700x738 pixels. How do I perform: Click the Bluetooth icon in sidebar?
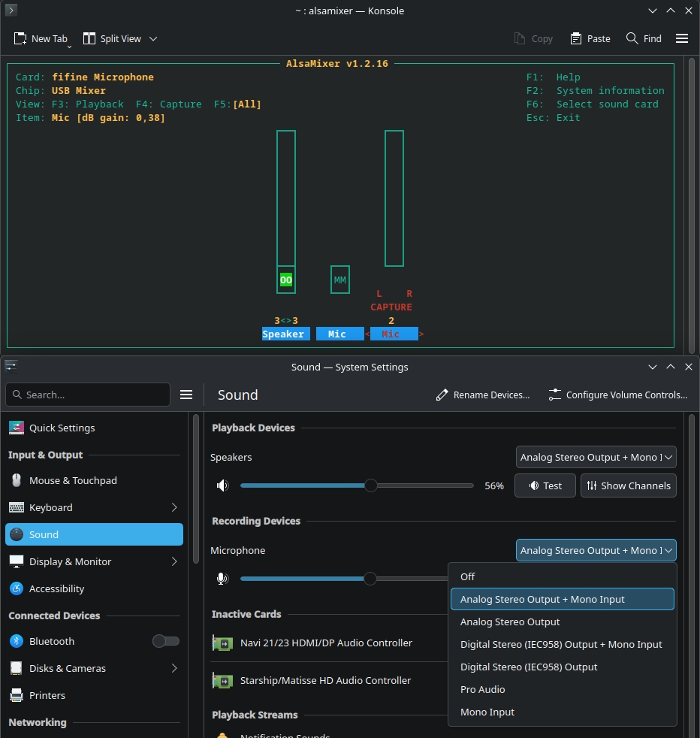[x=17, y=641]
